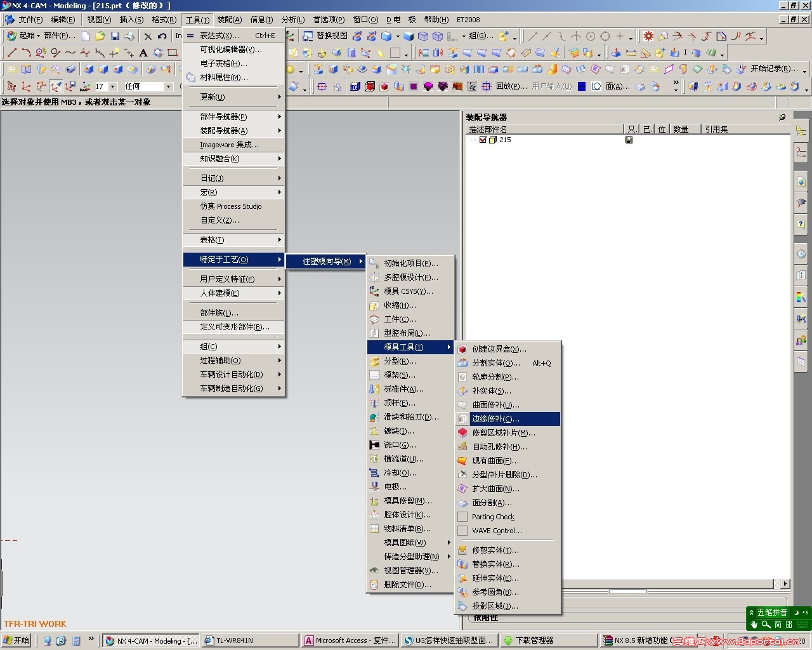This screenshot has height=650, width=812.
Task: Select highlighted 边缘修补 edge patch entry
Action: pos(507,419)
